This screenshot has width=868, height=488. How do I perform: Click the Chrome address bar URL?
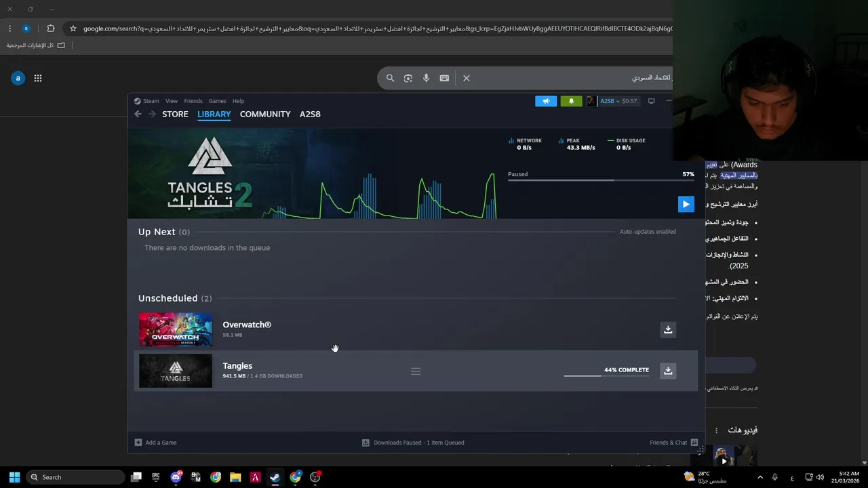point(378,28)
